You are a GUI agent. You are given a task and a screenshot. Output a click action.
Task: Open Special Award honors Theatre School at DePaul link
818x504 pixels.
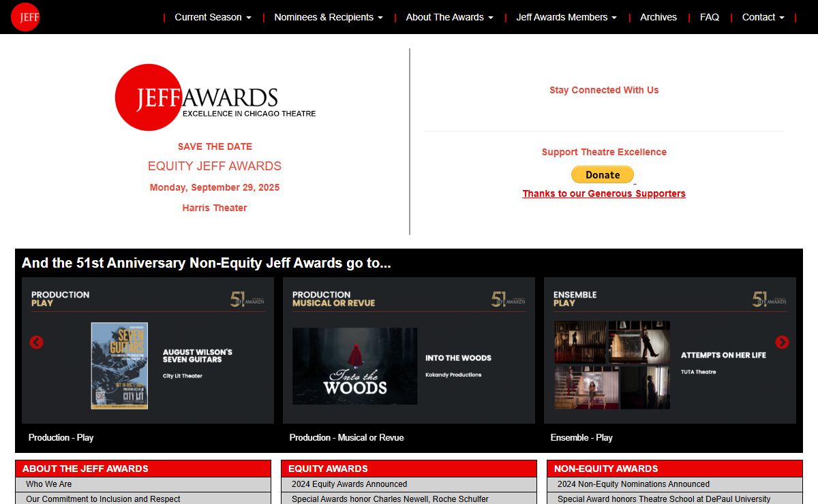pos(664,499)
